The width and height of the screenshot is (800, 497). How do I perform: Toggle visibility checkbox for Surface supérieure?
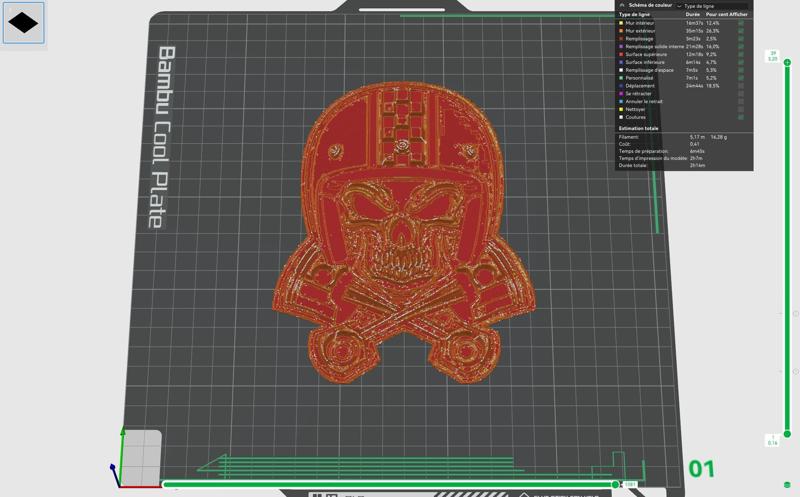point(741,54)
